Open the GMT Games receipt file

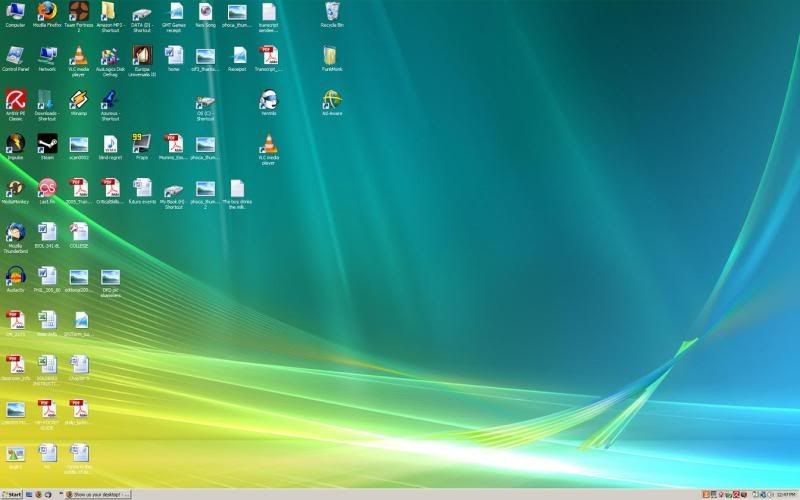click(173, 16)
